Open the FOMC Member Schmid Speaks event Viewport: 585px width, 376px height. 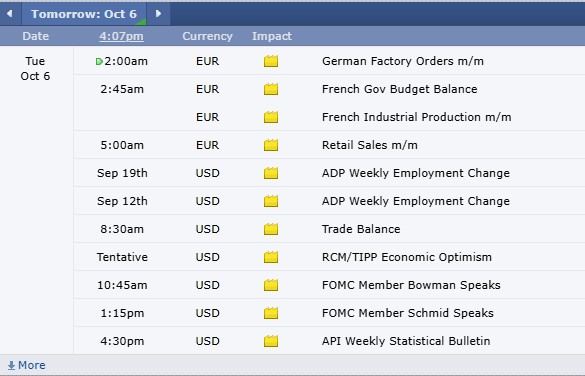pos(408,313)
